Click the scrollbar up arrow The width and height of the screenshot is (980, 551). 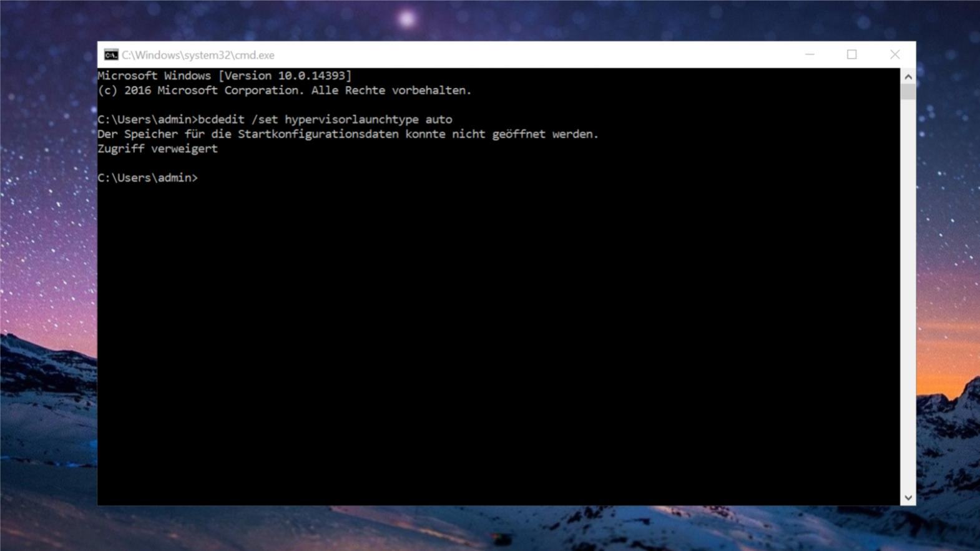tap(908, 76)
